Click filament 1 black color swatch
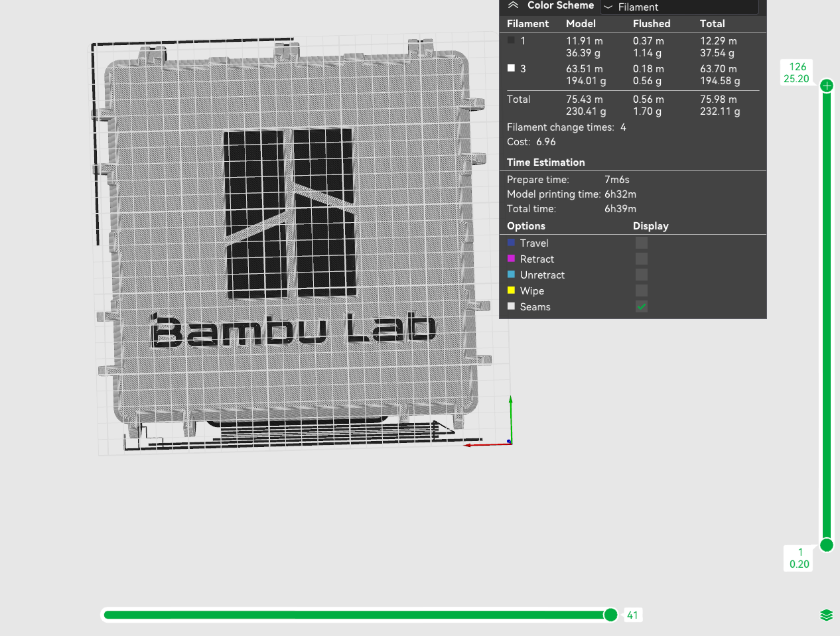This screenshot has width=840, height=636. (511, 40)
